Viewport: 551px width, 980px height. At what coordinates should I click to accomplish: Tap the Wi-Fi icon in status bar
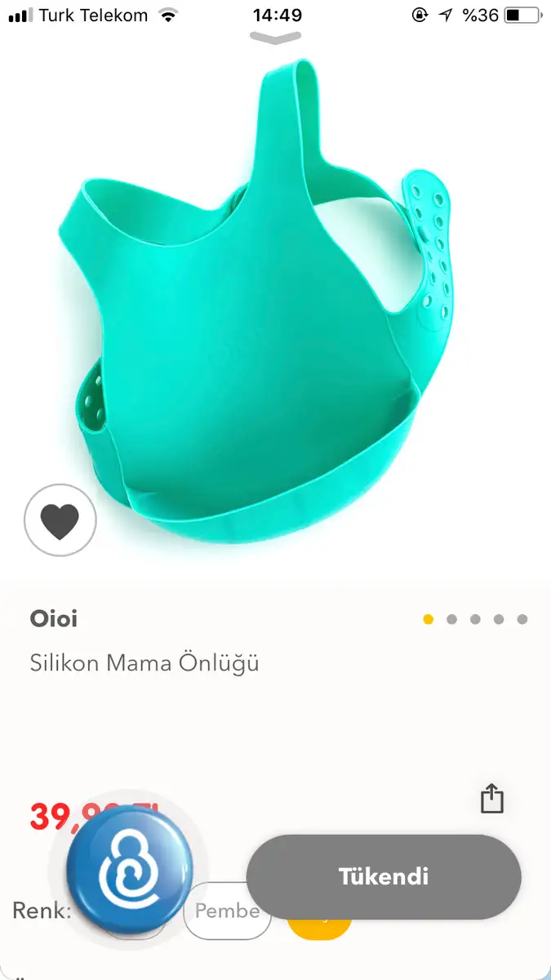tap(169, 16)
